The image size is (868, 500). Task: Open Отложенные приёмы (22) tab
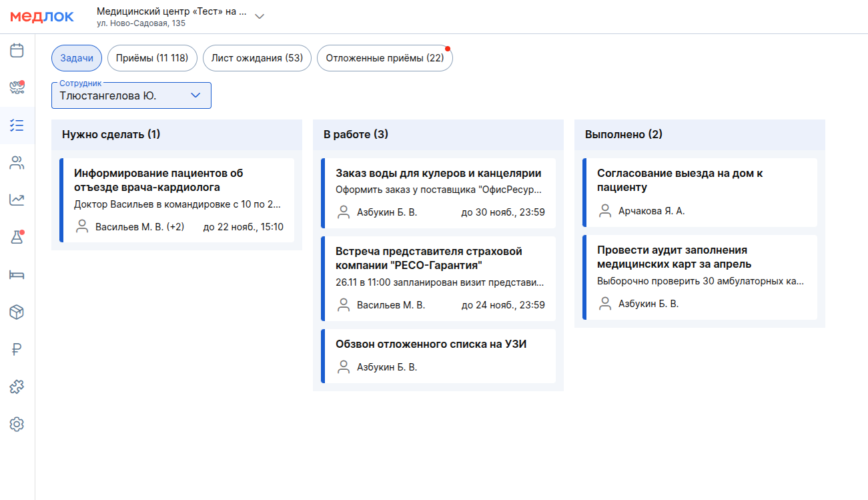(x=384, y=58)
